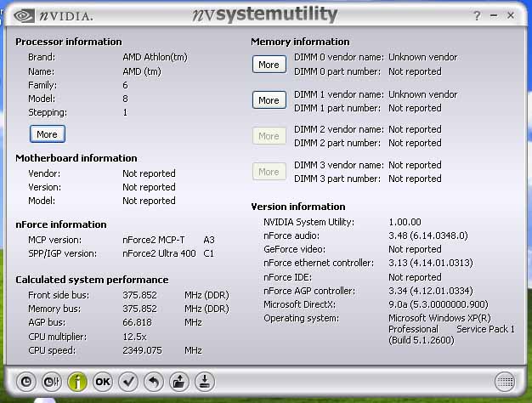This screenshot has height=403, width=532.
Task: Select the 'nForce information' heading
Action: point(61,224)
